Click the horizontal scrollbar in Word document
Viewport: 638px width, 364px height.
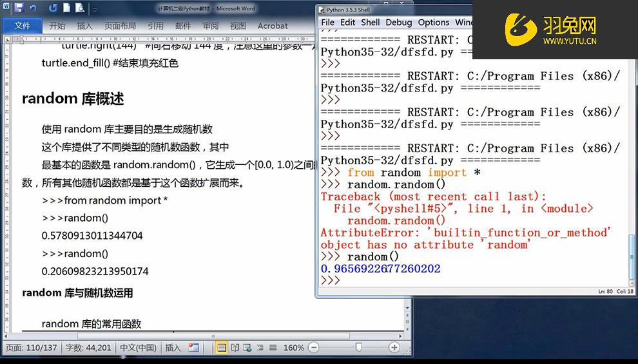point(213,336)
